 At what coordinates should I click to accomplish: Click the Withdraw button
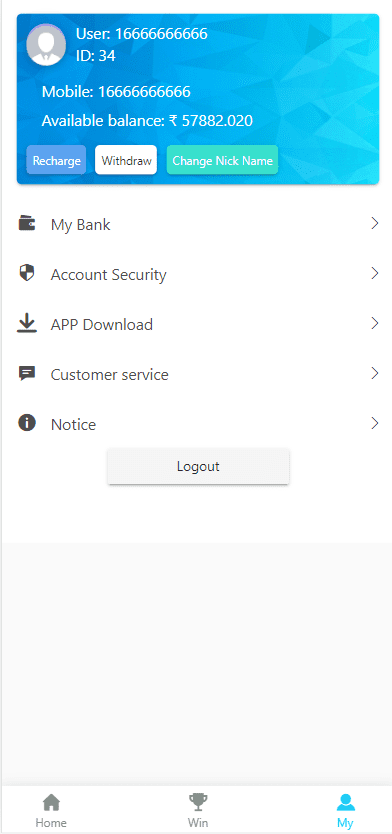(126, 160)
